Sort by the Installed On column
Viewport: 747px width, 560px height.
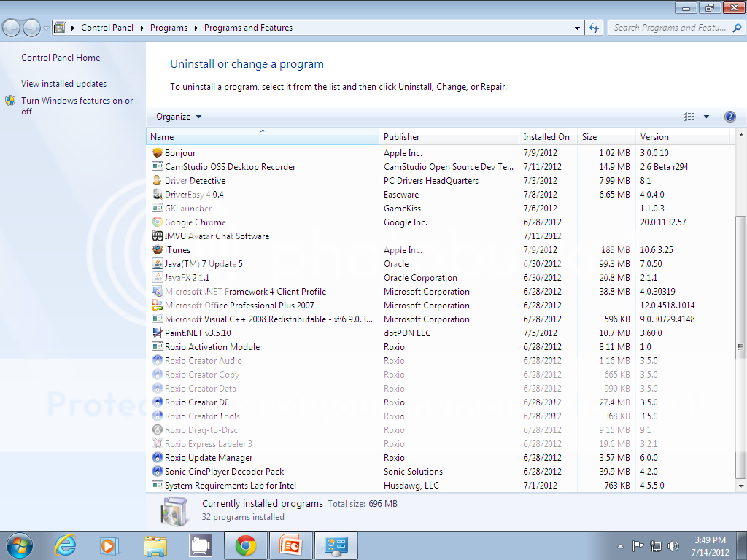pos(546,137)
